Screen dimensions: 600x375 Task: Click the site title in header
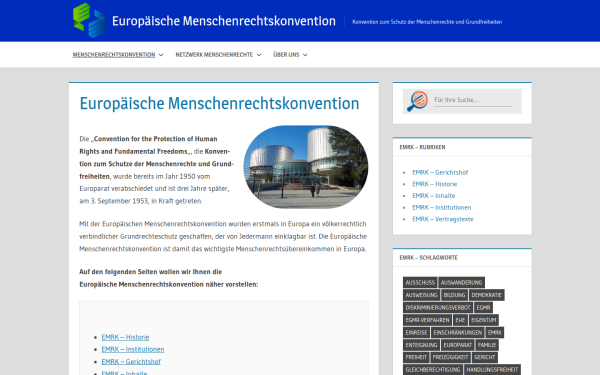pyautogui.click(x=224, y=21)
